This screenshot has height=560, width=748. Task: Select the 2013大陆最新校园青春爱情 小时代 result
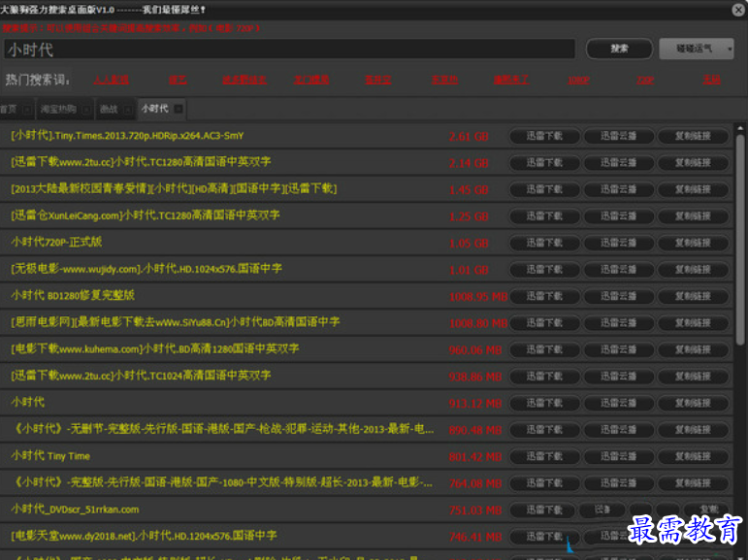click(x=174, y=189)
